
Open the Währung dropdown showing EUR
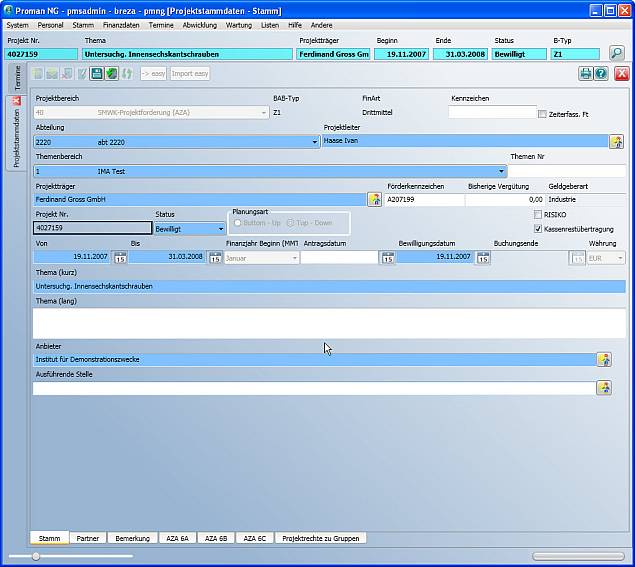click(x=620, y=258)
